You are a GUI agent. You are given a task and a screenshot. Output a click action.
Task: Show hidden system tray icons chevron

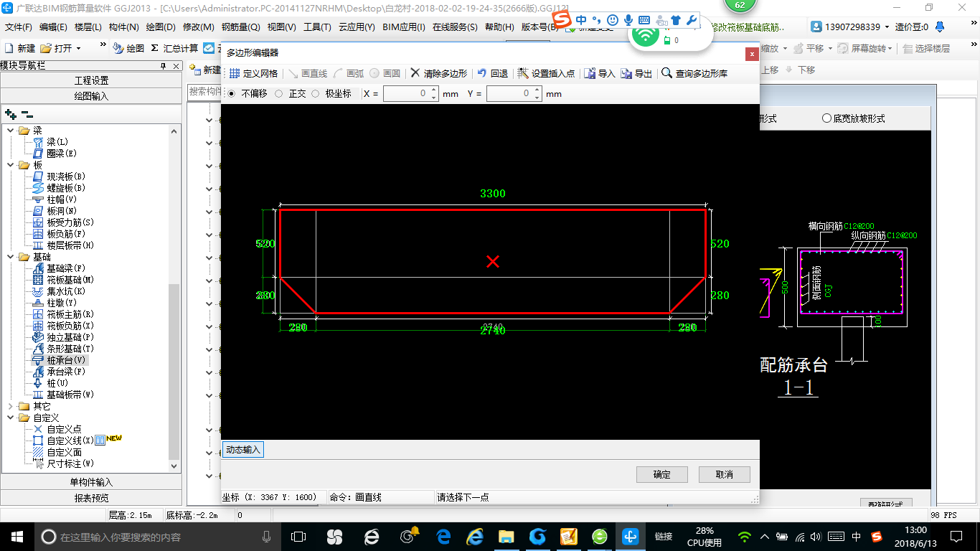[765, 537]
